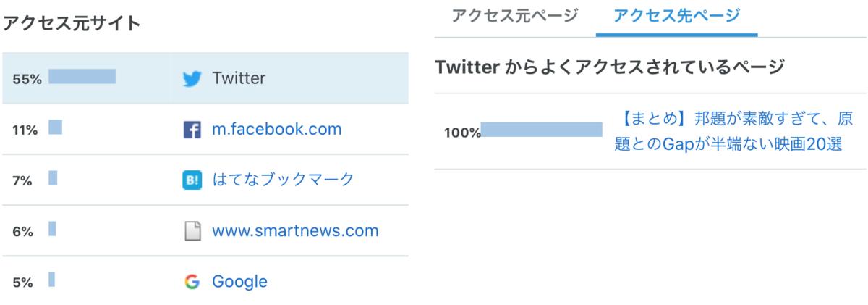Select the アクセス先ページ tab

[x=676, y=16]
